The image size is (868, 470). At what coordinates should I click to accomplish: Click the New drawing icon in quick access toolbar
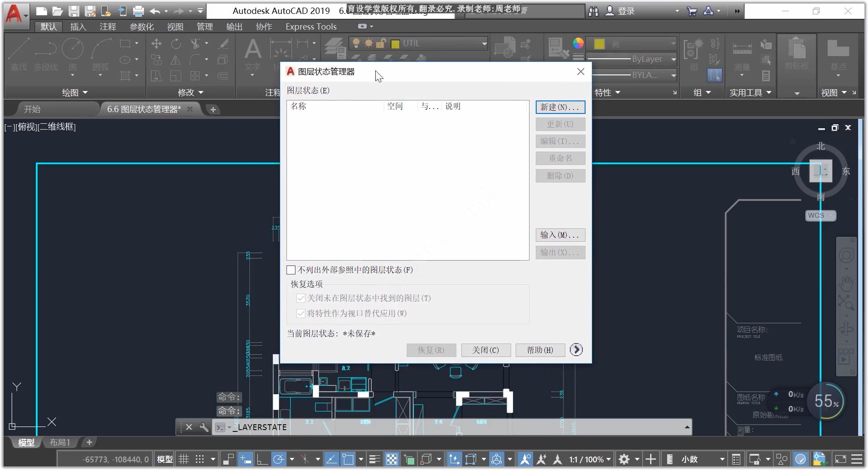pos(41,11)
